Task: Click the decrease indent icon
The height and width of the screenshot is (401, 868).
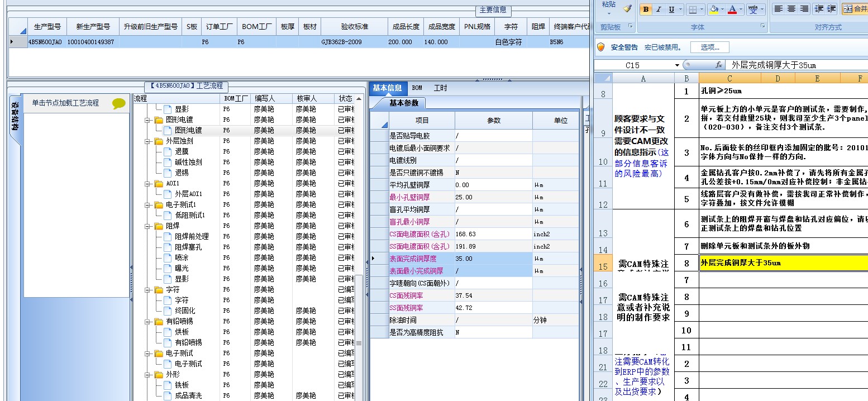Action: (x=819, y=9)
